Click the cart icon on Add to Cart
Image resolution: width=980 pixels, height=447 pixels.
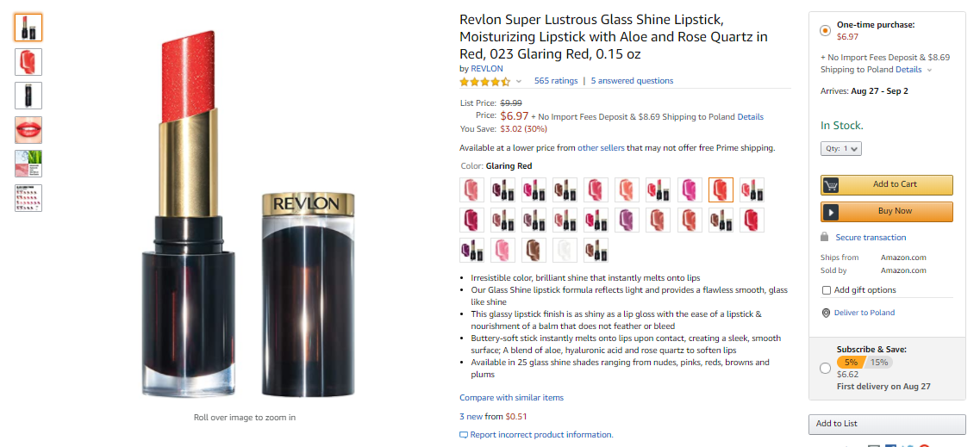pyautogui.click(x=832, y=185)
